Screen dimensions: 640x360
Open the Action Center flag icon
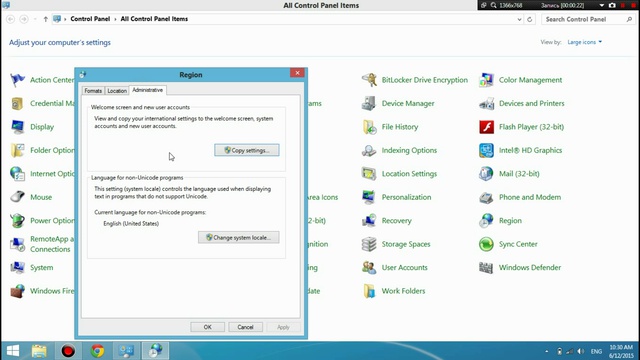pos(18,80)
